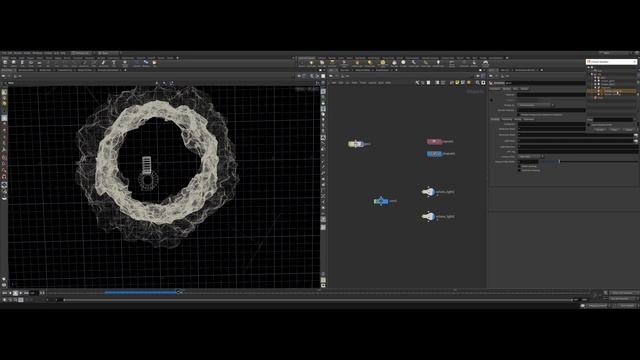
Task: Click the global animation range slider bar
Action: click(x=318, y=300)
